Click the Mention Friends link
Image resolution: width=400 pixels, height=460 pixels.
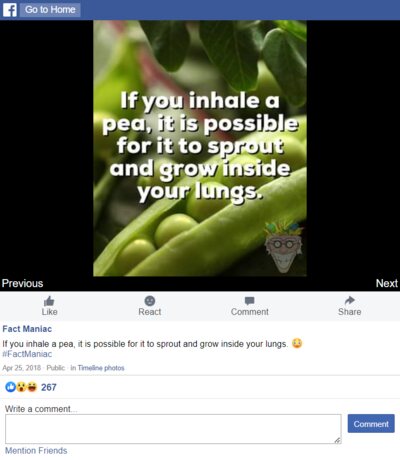(x=36, y=451)
